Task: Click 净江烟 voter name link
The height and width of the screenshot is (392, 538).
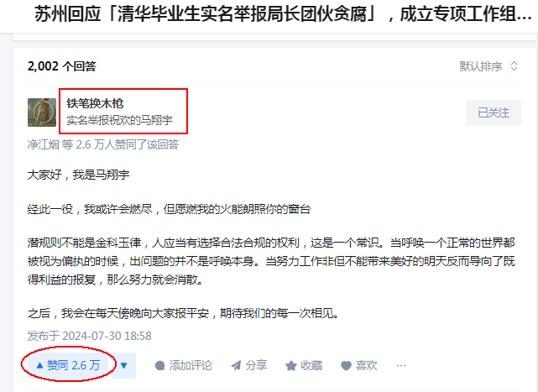Action: [x=44, y=144]
